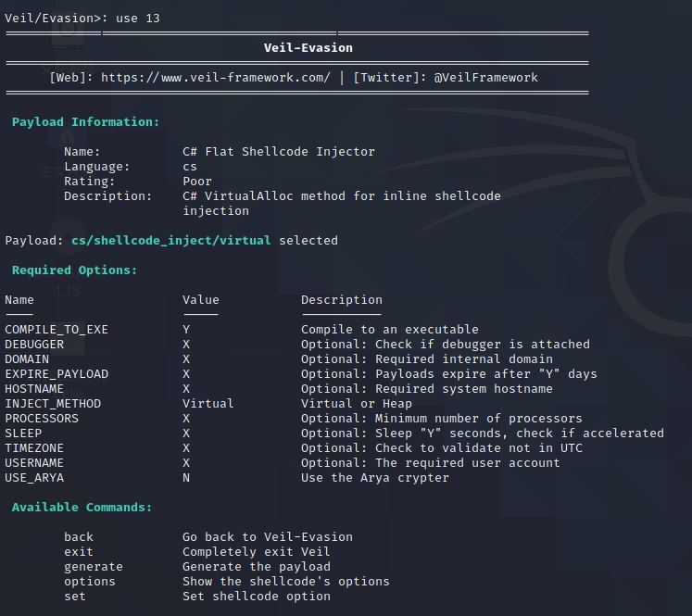This screenshot has height=616, width=692.
Task: Click the Description column header
Action: 342,300
